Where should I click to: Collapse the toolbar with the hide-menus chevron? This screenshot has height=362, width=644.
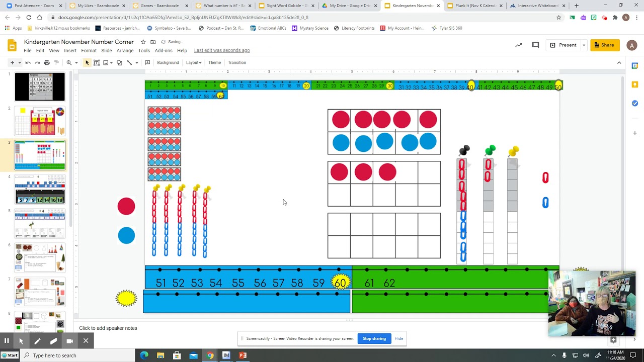(619, 63)
